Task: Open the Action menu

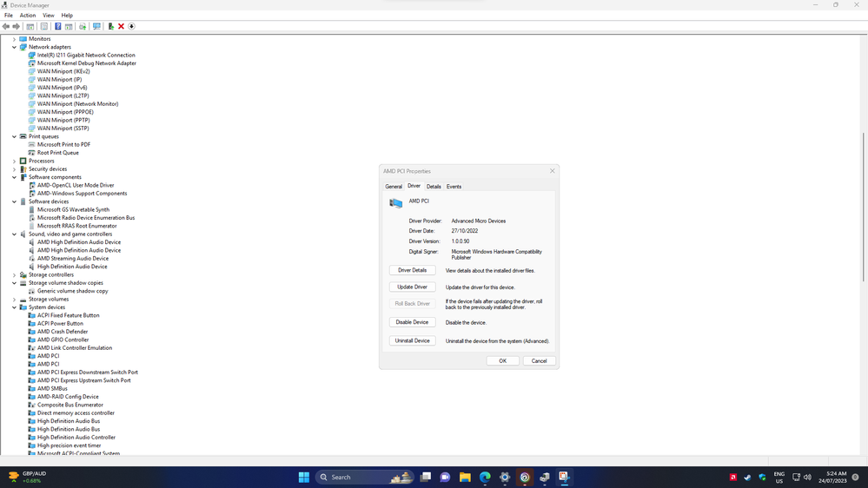Action: coord(28,16)
